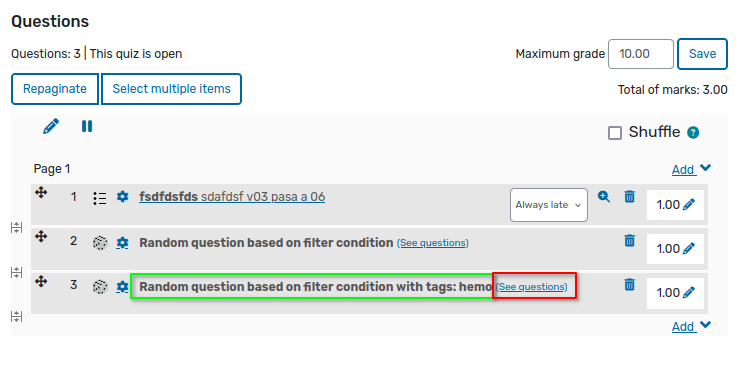Click the move handle for question 1
The height and width of the screenshot is (367, 738).
pyautogui.click(x=41, y=192)
